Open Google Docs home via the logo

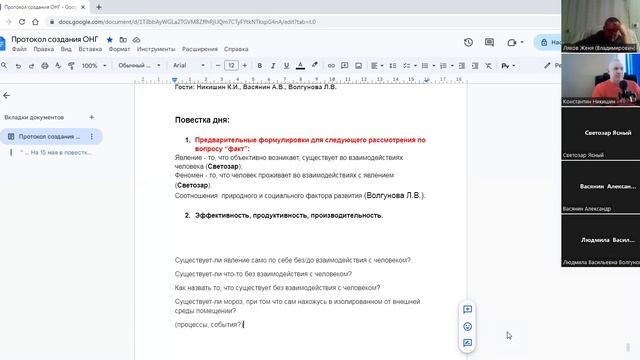[x=2, y=43]
